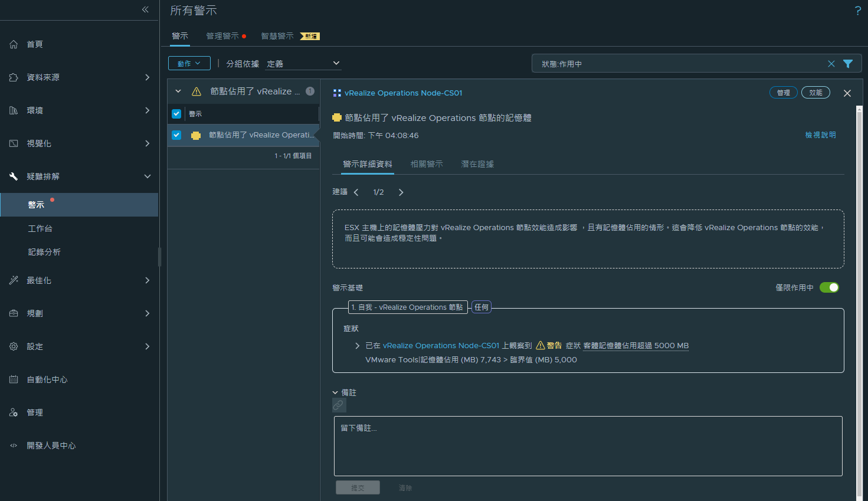Switch to the 管理警示 tab
Screen dimensions: 868x501
point(222,36)
